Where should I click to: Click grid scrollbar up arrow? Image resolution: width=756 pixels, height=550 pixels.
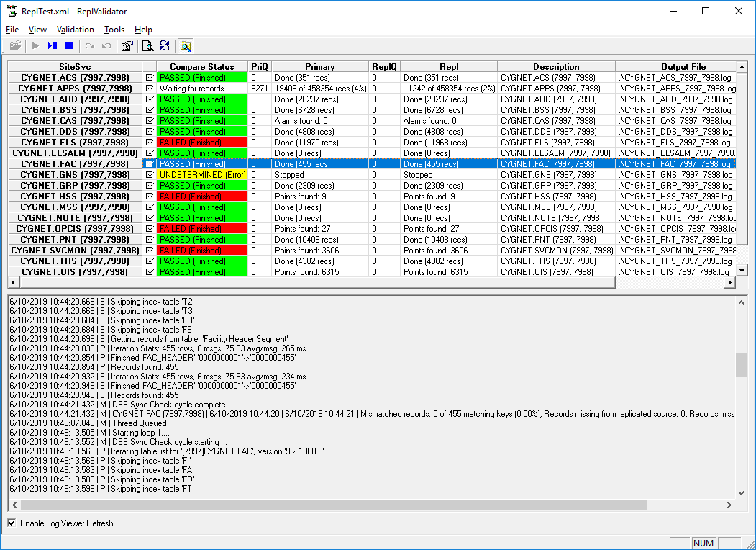(x=742, y=66)
